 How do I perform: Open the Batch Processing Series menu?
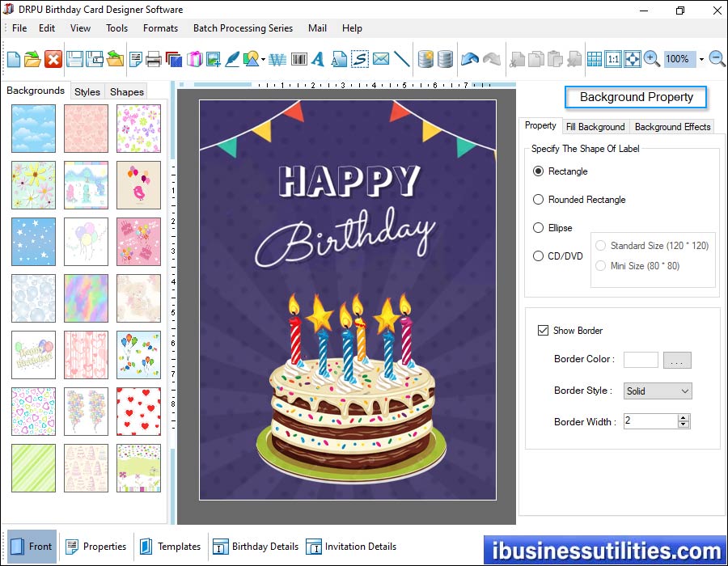click(x=243, y=28)
